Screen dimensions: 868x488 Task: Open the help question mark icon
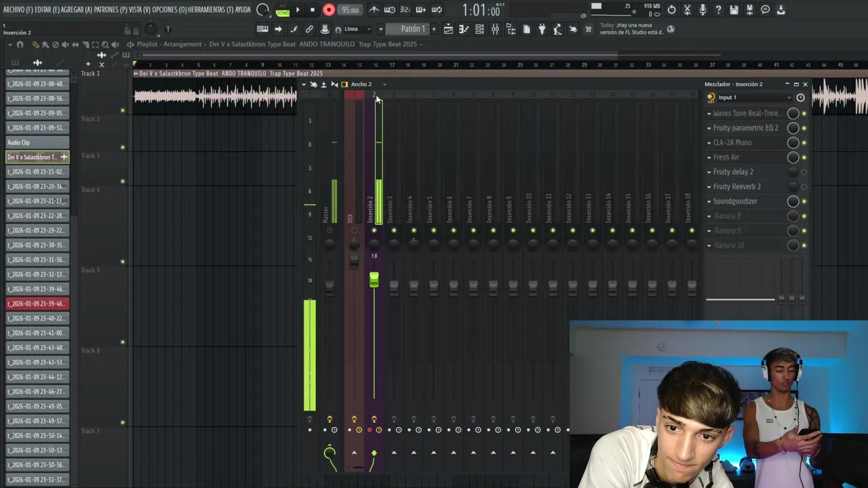pyautogui.click(x=718, y=9)
